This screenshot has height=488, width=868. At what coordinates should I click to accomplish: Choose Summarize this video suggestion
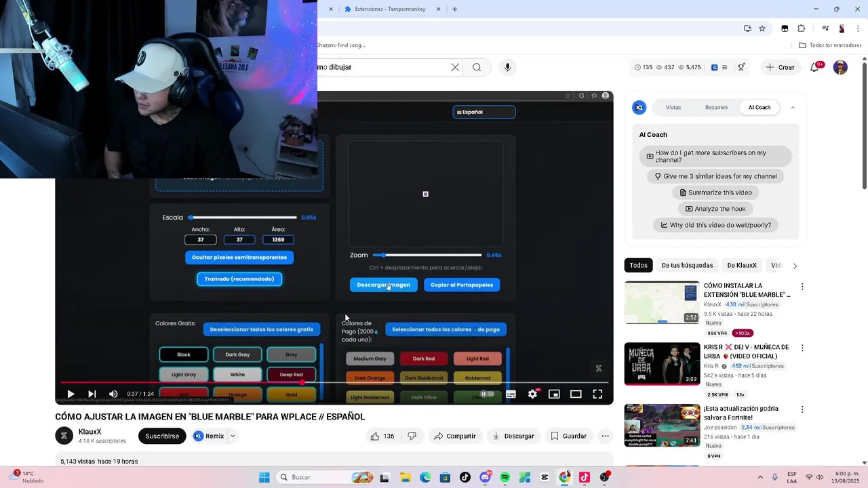[x=715, y=192]
